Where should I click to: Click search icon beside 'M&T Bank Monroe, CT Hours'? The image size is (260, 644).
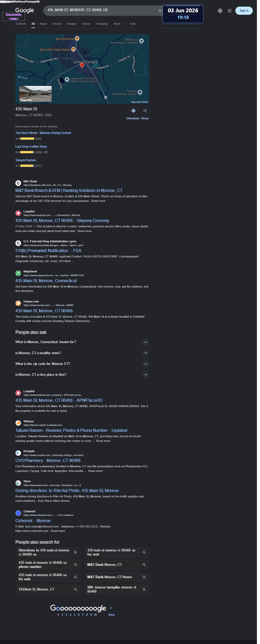tap(144, 577)
